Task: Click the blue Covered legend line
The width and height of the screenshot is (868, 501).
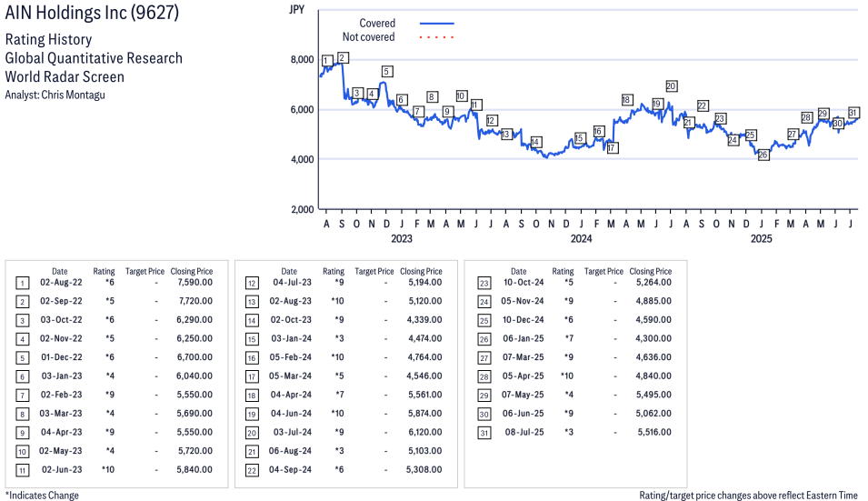Action: tap(437, 24)
